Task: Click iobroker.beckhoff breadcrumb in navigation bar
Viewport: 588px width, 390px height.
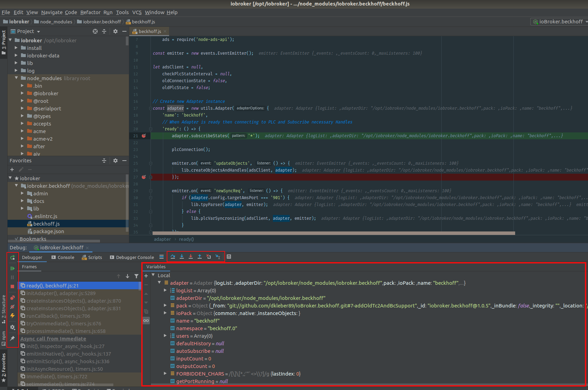Action: 99,22
